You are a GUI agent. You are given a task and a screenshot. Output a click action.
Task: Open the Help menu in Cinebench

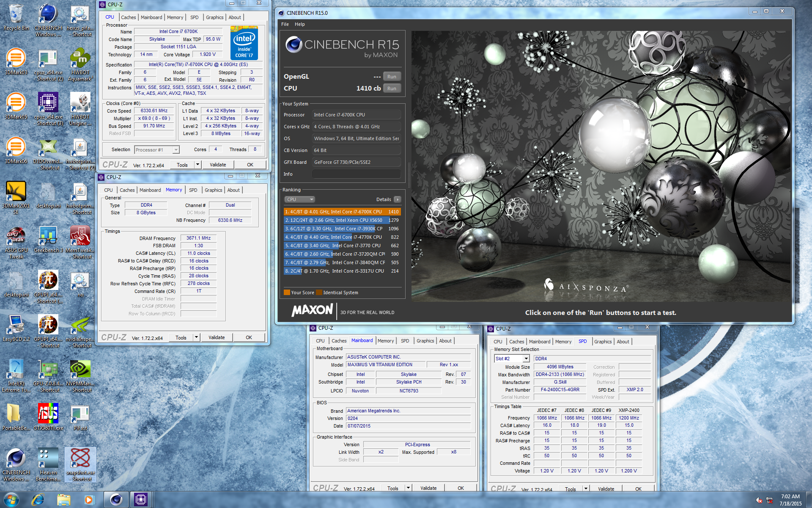pos(300,24)
